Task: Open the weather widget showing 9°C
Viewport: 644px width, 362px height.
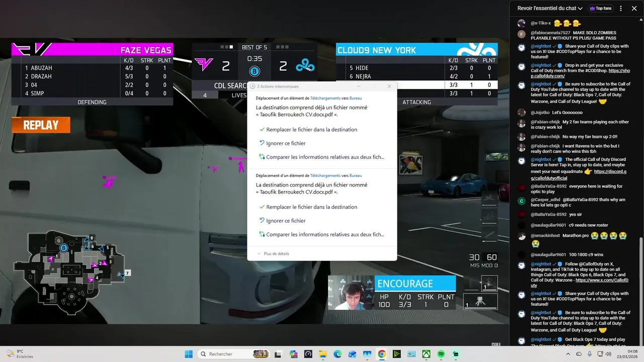Action: point(20,354)
